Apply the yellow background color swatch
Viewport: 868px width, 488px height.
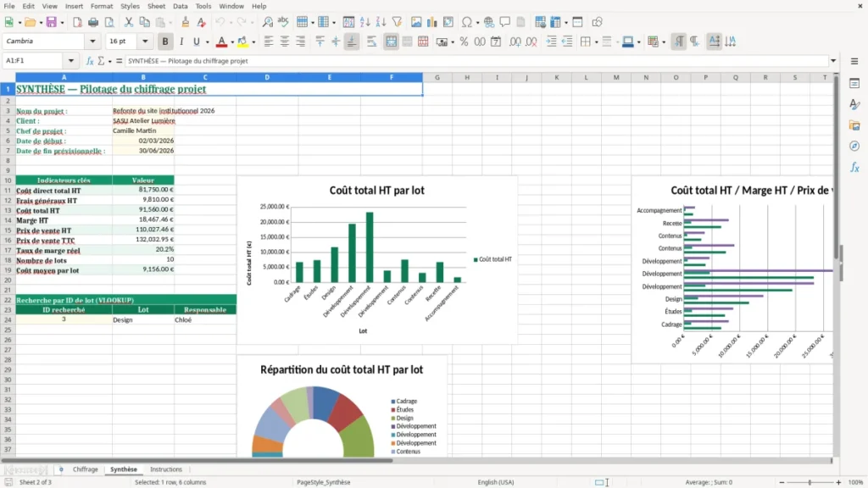[x=242, y=42]
